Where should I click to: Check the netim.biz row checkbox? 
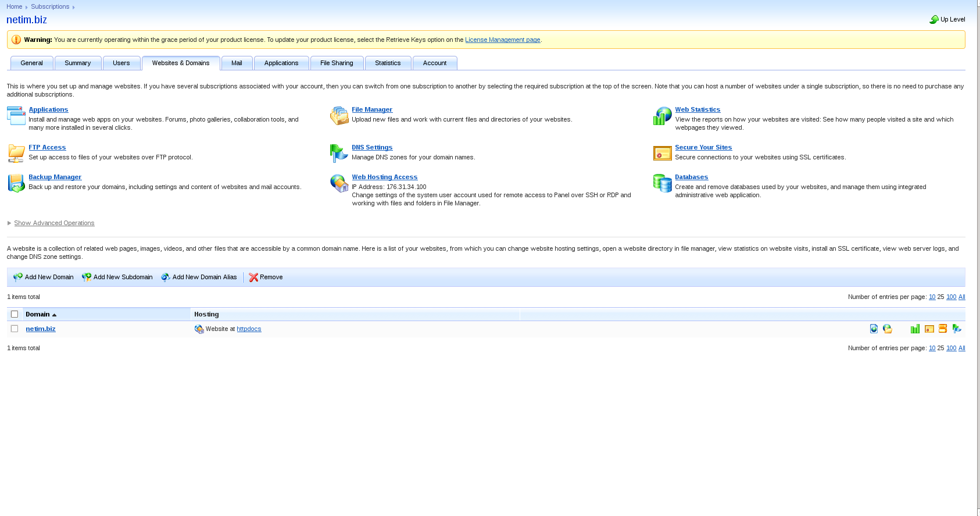[15, 329]
